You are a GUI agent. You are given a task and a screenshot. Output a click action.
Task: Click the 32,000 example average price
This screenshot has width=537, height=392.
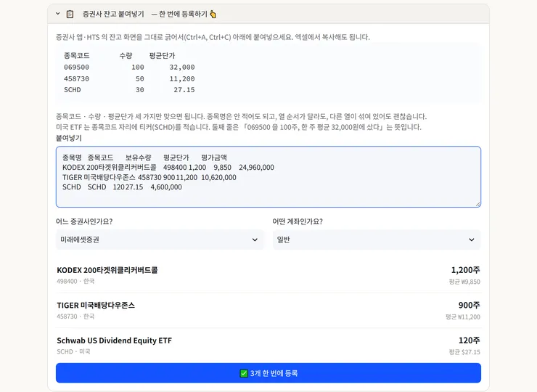click(x=182, y=68)
